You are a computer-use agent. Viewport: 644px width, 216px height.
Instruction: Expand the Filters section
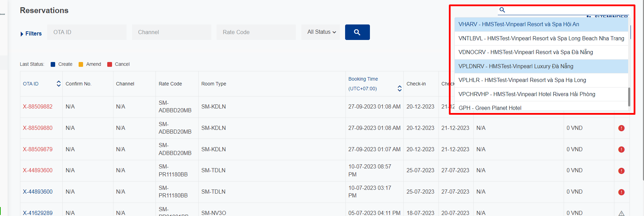point(31,34)
